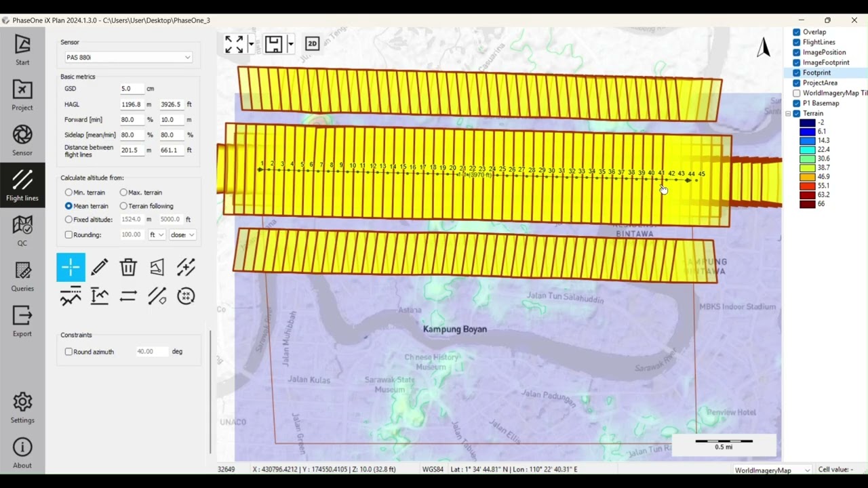Select the Max. terrain radio option
Viewport: 868px width, 488px height.
tap(123, 192)
